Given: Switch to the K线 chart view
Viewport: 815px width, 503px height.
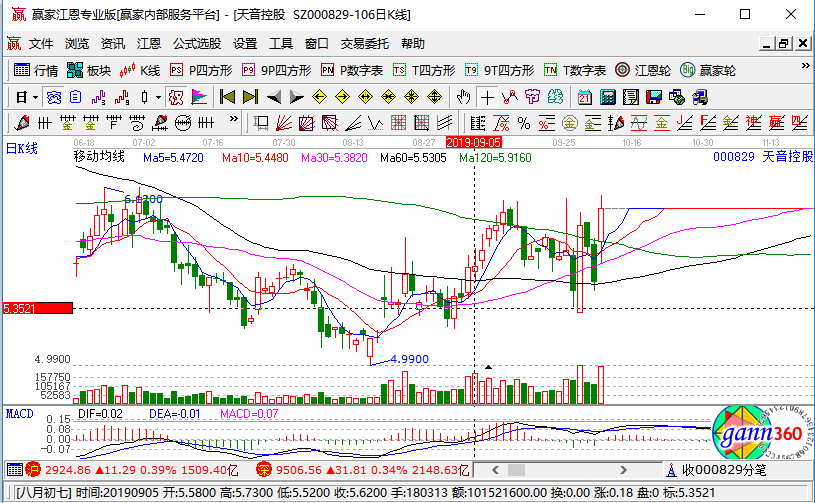Looking at the screenshot, I should coord(140,70).
